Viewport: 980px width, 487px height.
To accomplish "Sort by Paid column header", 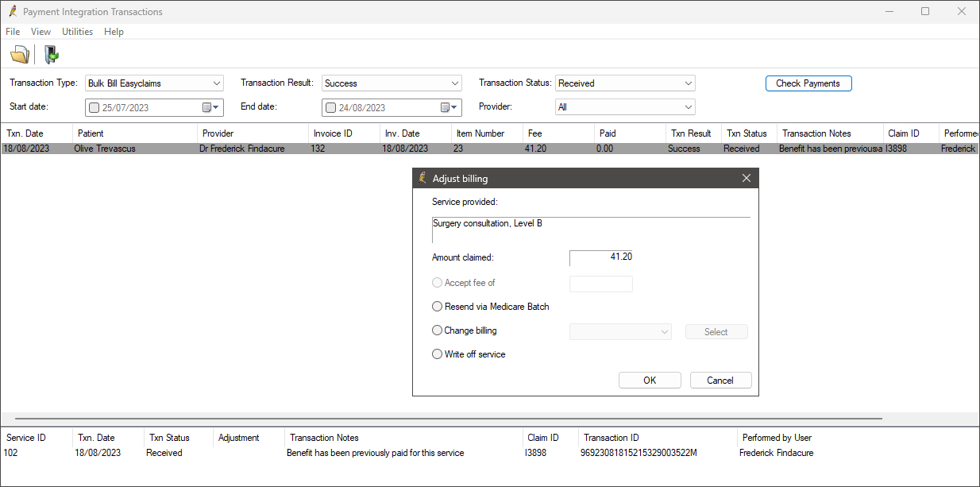I will coord(630,133).
